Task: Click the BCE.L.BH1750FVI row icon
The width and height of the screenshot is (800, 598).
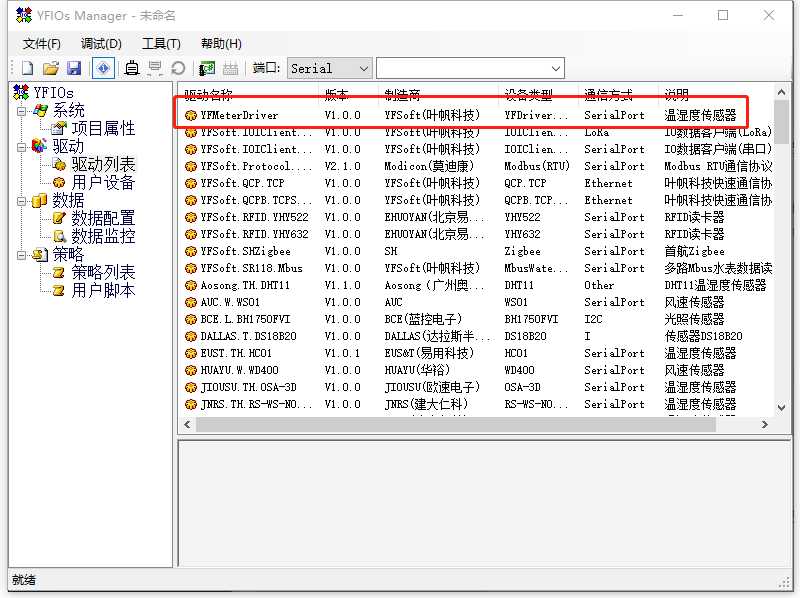Action: coord(191,319)
